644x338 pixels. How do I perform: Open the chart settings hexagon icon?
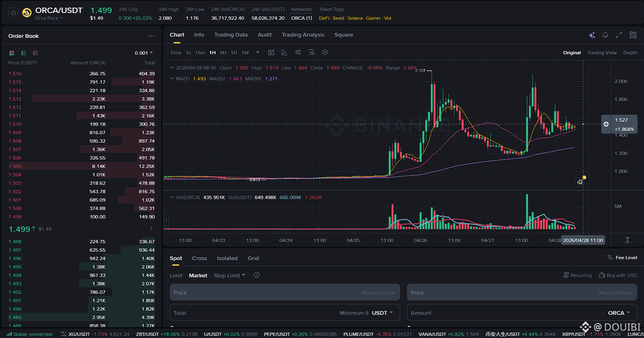(325, 53)
